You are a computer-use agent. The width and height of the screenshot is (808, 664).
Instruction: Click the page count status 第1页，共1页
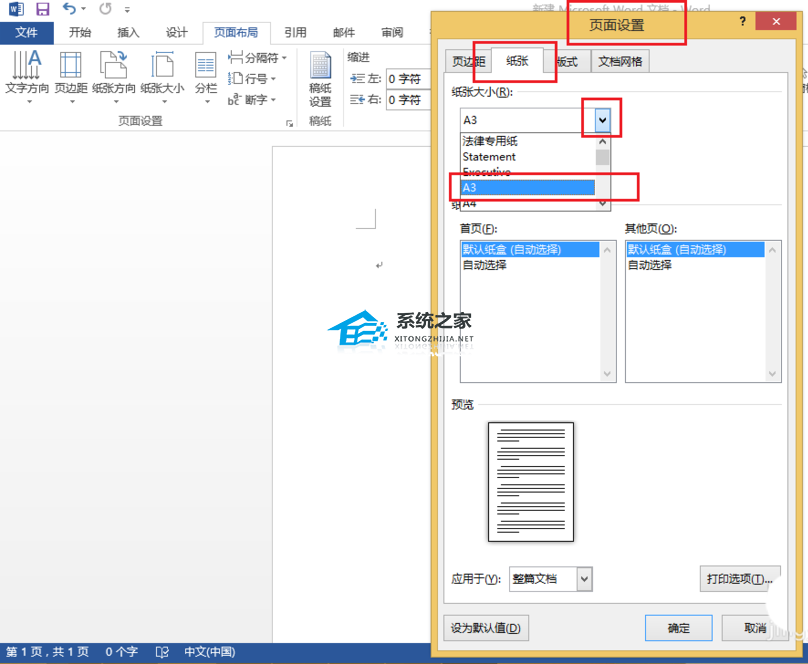pos(47,652)
